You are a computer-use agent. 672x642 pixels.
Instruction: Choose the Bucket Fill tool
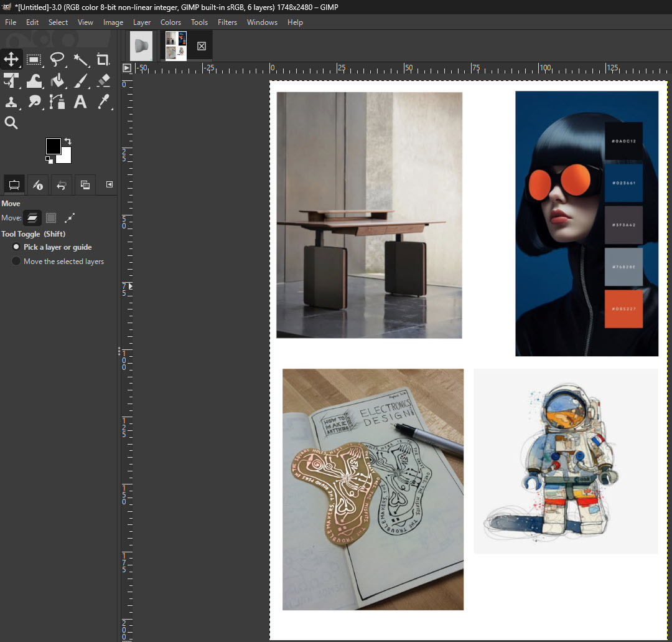(57, 80)
